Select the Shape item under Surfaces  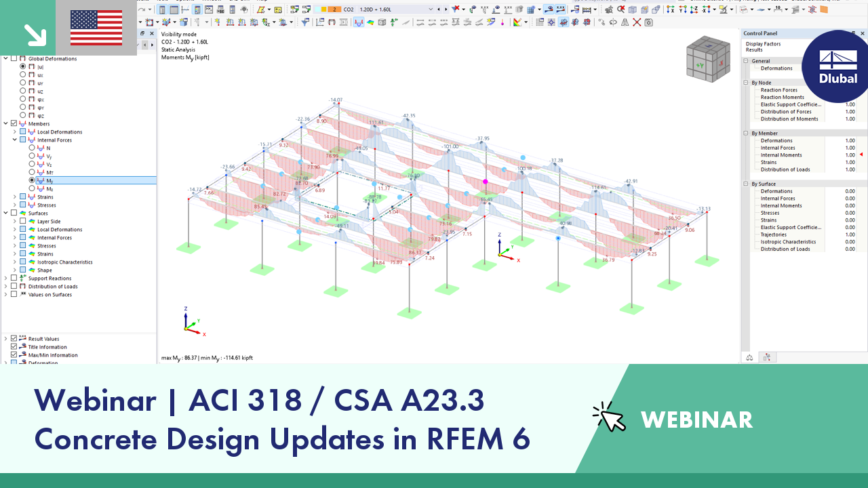pos(45,270)
